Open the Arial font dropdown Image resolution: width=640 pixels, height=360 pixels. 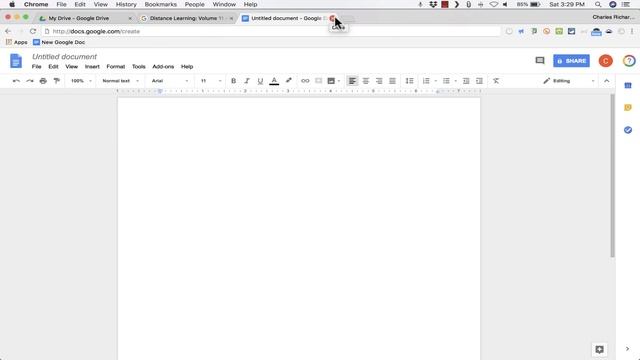170,81
